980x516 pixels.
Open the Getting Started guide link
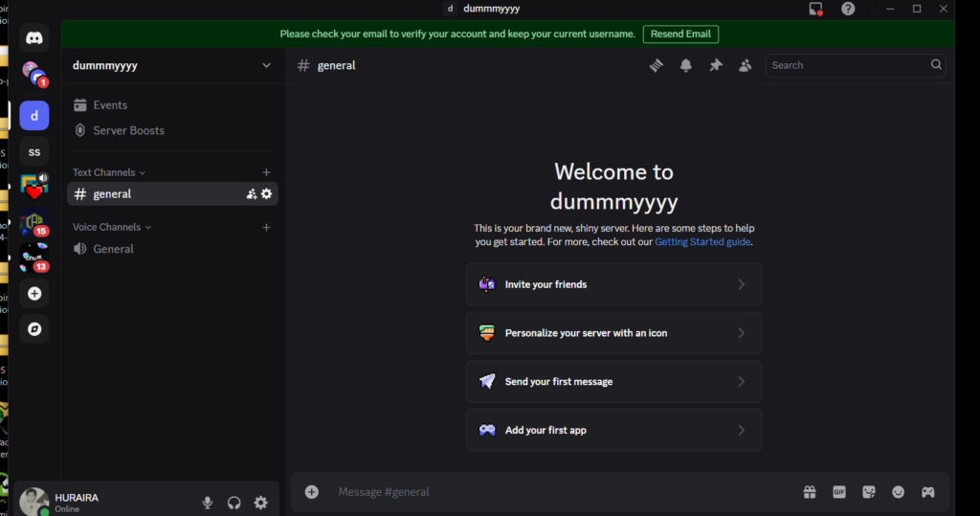click(702, 242)
